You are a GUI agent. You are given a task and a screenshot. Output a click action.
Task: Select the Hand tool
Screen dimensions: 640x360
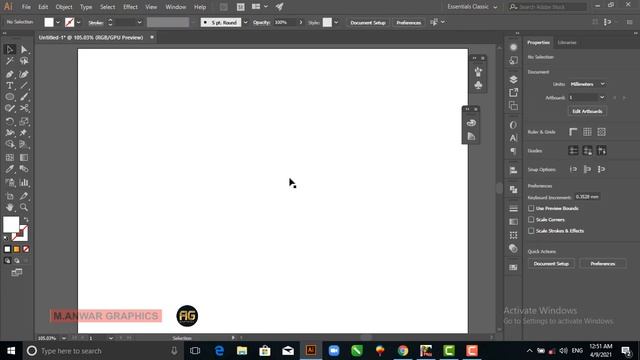click(x=10, y=208)
